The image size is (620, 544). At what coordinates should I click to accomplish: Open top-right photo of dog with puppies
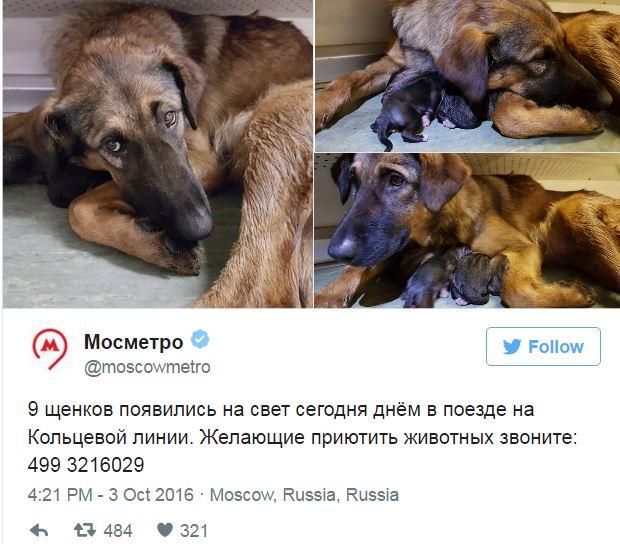pyautogui.click(x=467, y=76)
